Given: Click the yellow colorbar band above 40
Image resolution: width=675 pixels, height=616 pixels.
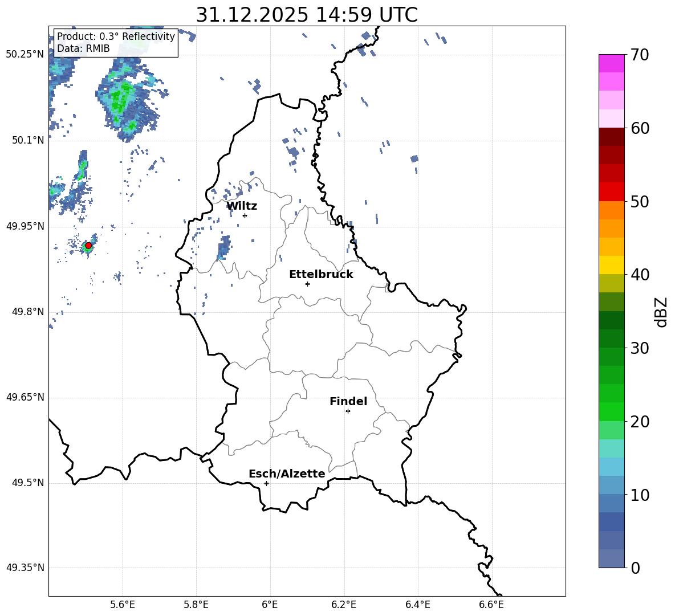Looking at the screenshot, I should (612, 265).
